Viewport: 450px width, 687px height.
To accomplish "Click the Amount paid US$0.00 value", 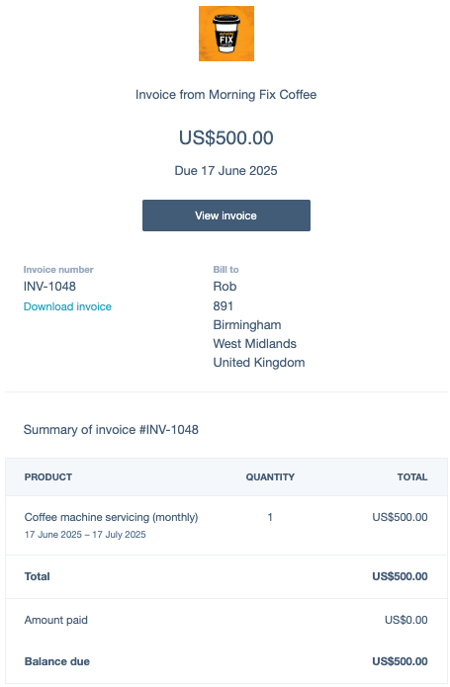I will (x=406, y=620).
